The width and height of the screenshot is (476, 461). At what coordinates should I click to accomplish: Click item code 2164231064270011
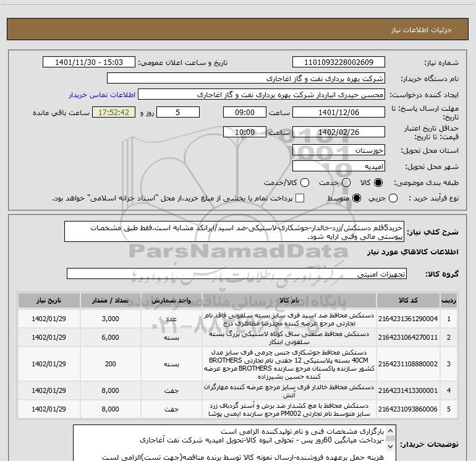point(408,337)
